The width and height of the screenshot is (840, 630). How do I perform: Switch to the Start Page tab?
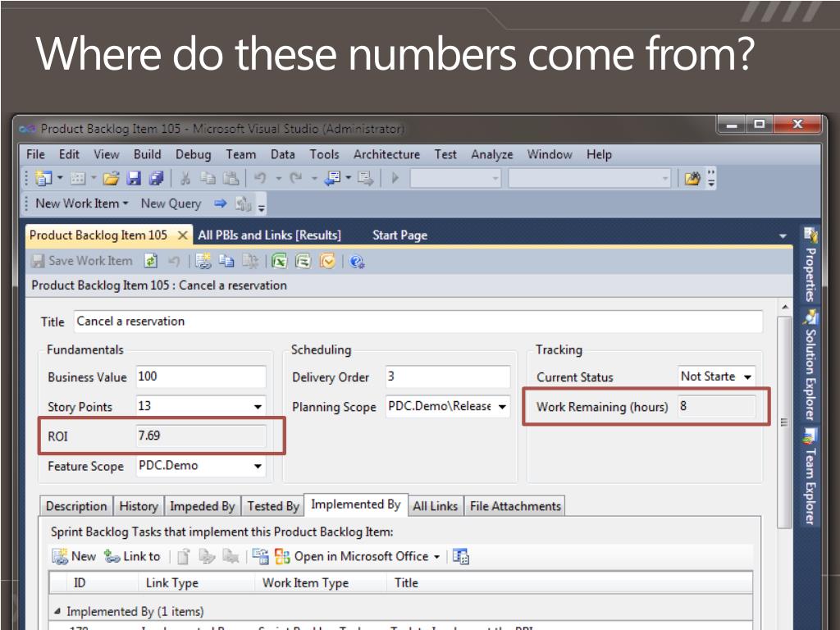(399, 235)
